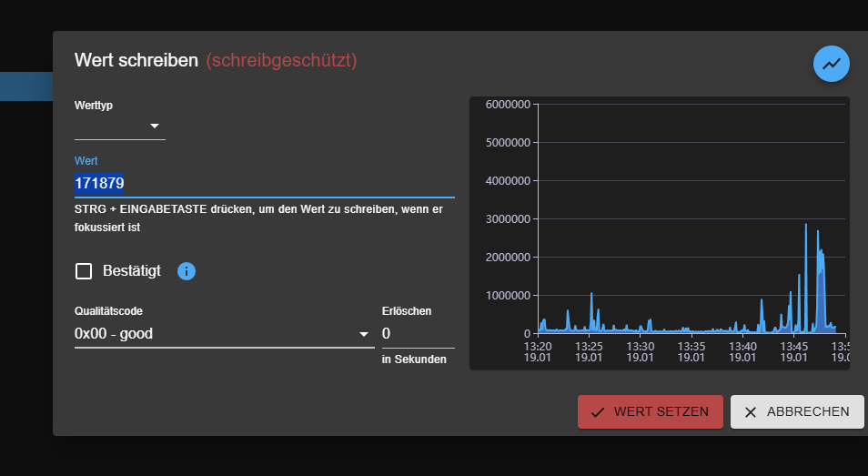Click the ABBRECHEN button
Image resolution: width=868 pixels, height=476 pixels.
(x=797, y=411)
